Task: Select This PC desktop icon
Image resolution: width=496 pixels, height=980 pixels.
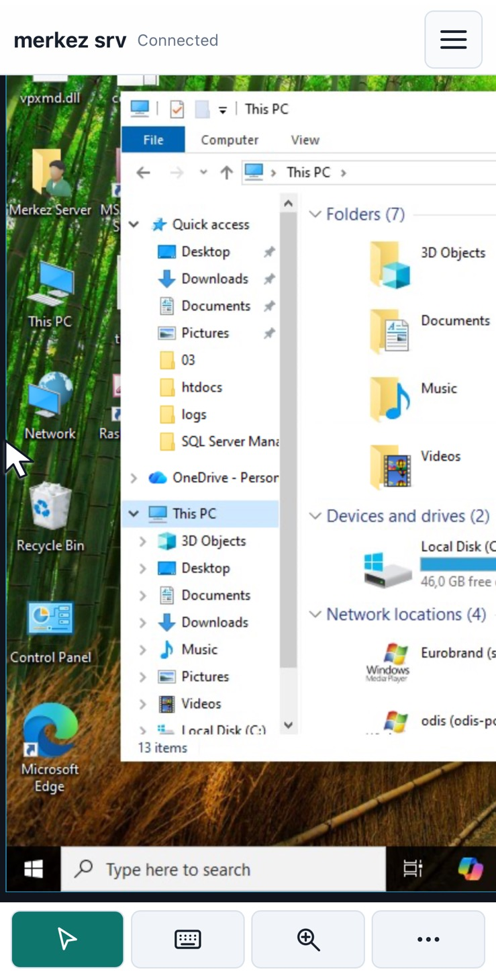Action: coord(50,295)
